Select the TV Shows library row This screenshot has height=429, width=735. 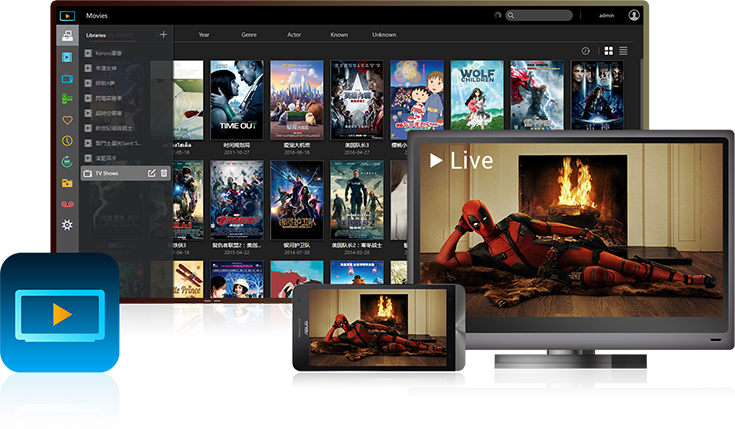[x=125, y=173]
